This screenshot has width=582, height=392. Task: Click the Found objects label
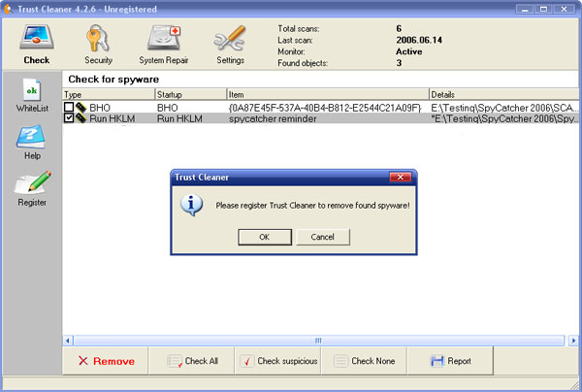tap(303, 63)
